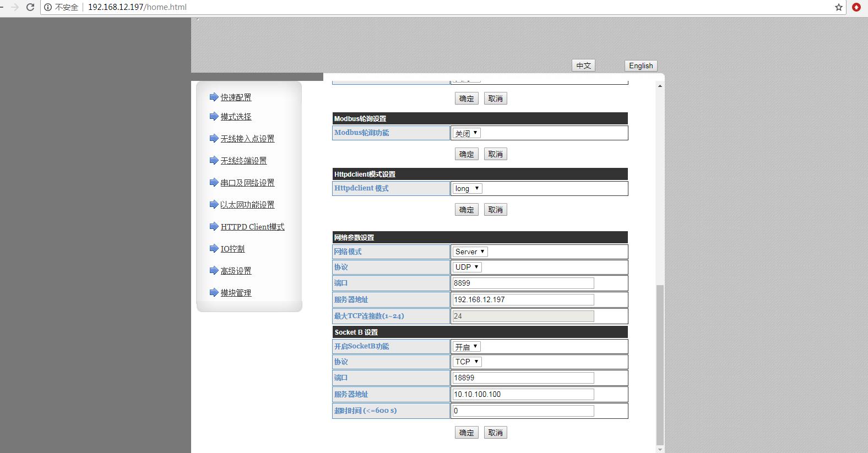Image resolution: width=868 pixels, height=453 pixels.
Task: Go to HTTPD Client模式 page
Action: (x=252, y=227)
